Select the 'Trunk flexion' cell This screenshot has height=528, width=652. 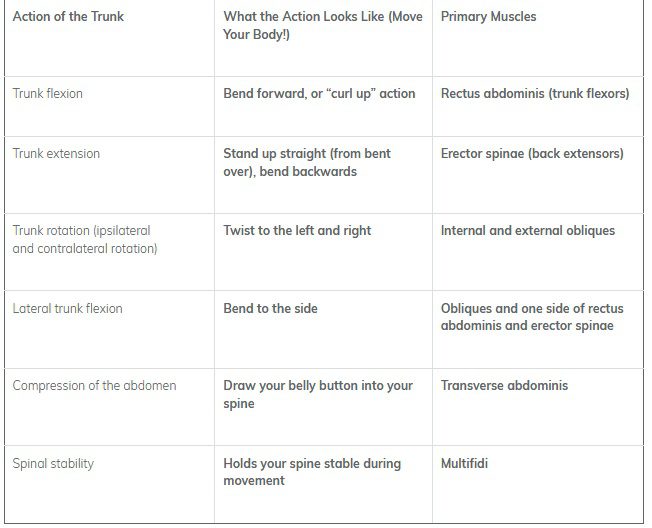[48, 94]
